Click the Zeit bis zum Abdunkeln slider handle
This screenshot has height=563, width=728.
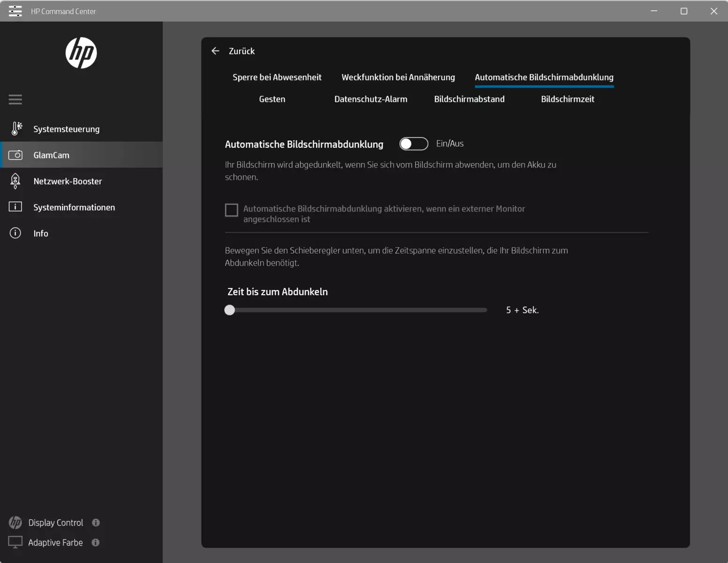coord(229,310)
